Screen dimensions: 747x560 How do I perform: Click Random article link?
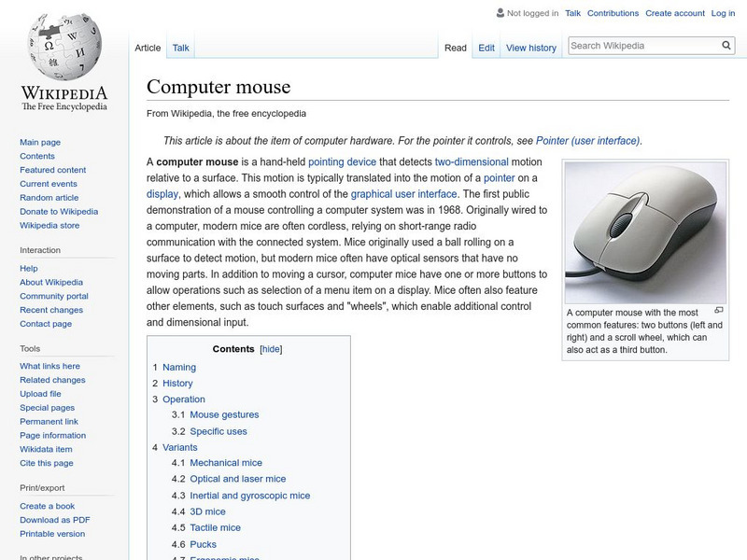(49, 198)
